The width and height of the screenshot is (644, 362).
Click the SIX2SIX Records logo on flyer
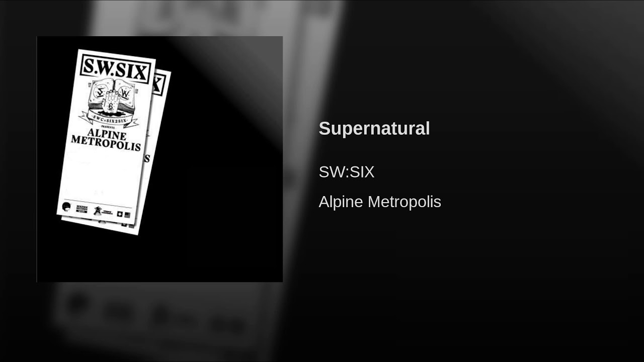tap(81, 209)
